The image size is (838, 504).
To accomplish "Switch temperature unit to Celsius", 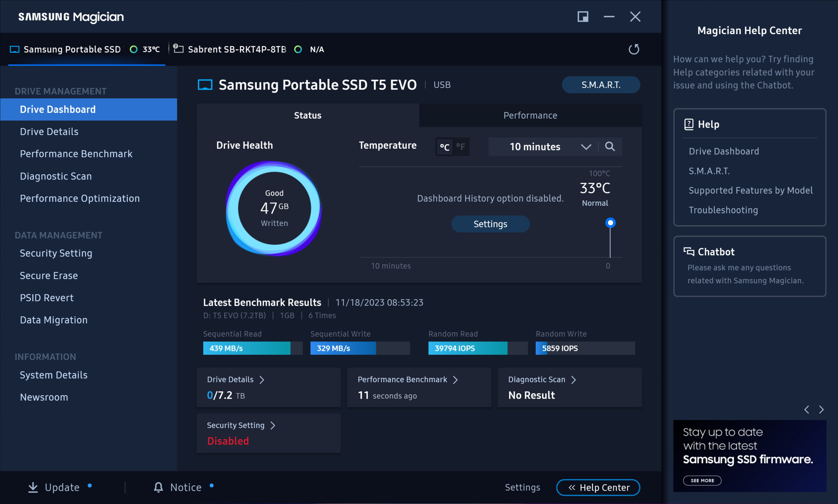I will coord(445,147).
